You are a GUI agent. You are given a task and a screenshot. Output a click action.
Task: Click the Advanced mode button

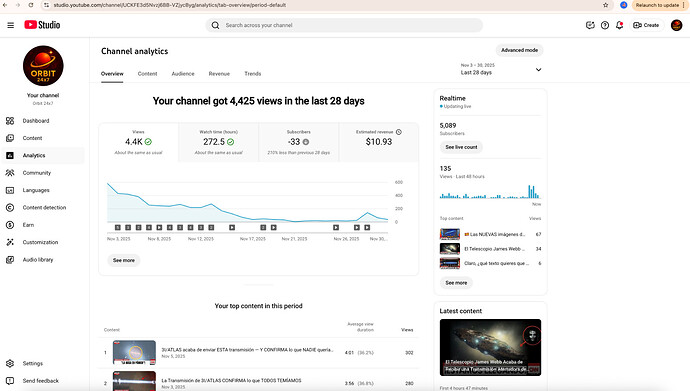519,50
